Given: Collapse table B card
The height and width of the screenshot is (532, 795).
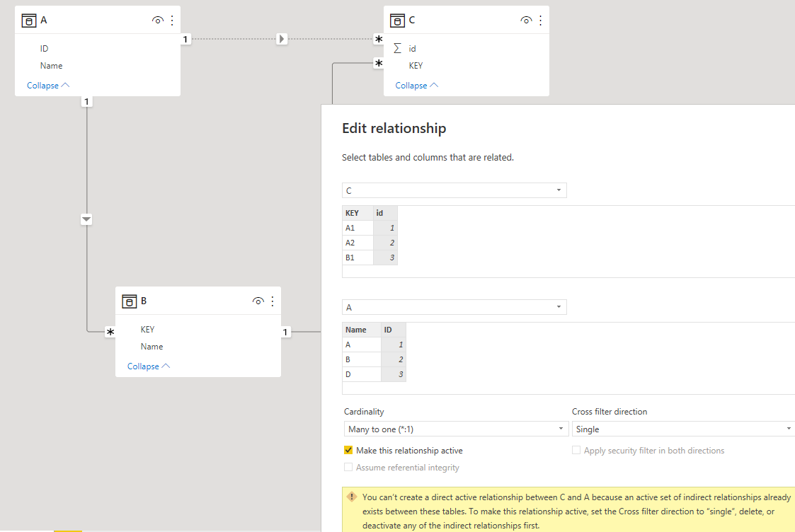Looking at the screenshot, I should pos(149,366).
